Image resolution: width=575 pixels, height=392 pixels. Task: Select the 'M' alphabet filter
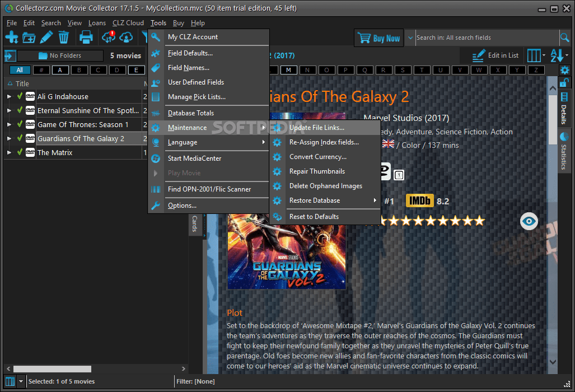[x=289, y=70]
